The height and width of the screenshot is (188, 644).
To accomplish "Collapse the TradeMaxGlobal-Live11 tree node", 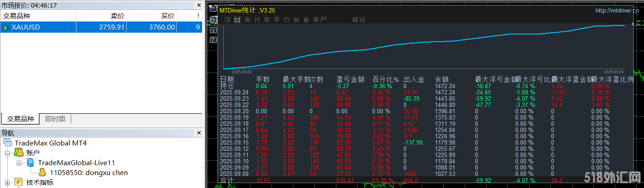I will [x=19, y=162].
